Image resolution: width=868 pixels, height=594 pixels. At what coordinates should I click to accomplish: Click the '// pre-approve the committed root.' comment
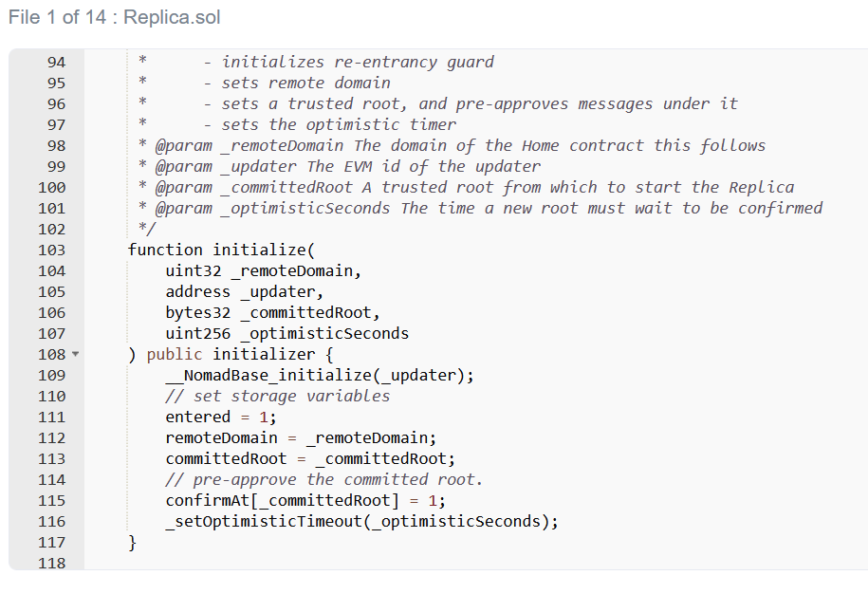pyautogui.click(x=323, y=480)
